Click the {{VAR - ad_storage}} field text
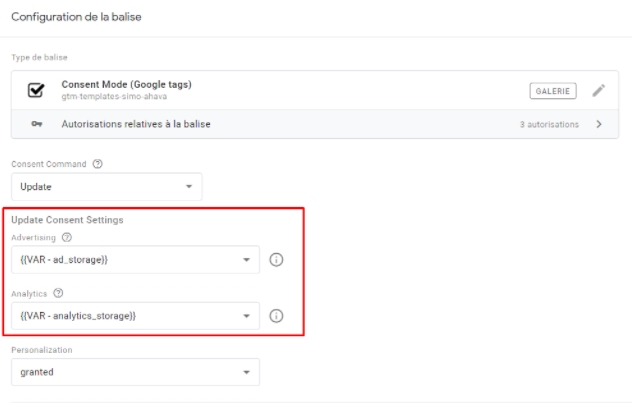This screenshot has width=632, height=413. 64,260
